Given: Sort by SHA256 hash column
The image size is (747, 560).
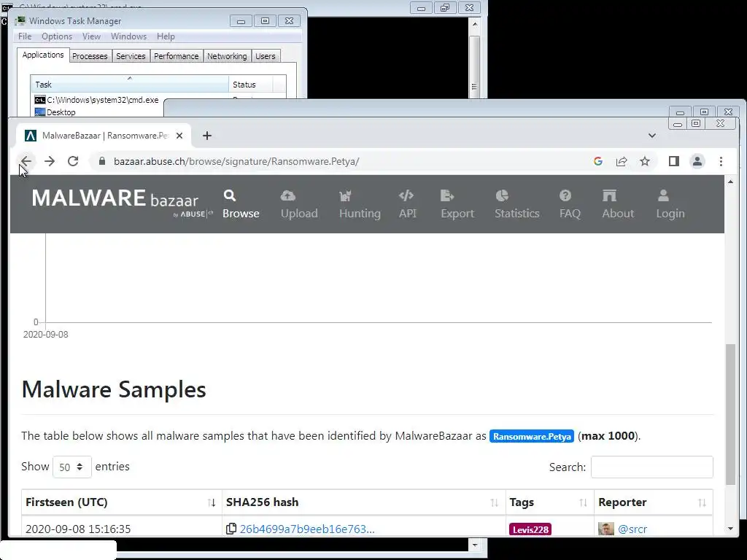Looking at the screenshot, I should 363,502.
